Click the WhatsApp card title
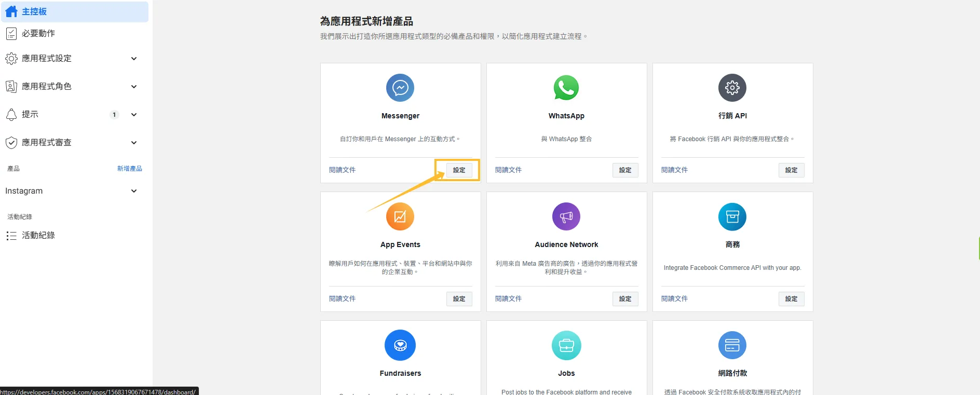The image size is (980, 395). pyautogui.click(x=566, y=116)
